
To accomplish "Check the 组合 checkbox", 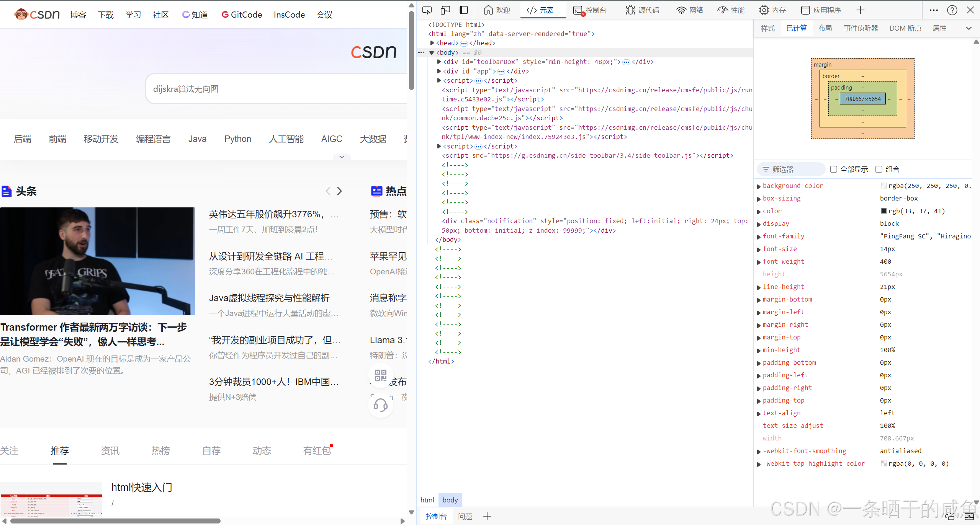I will (879, 169).
